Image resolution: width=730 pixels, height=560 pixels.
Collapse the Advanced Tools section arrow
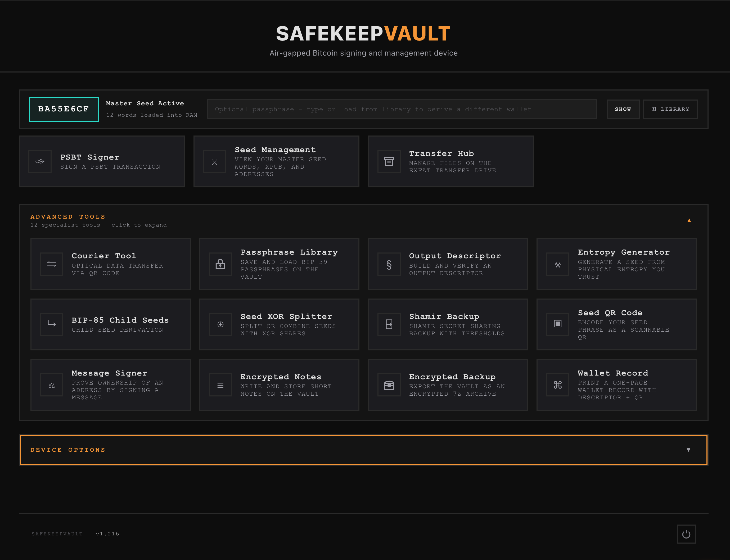click(689, 220)
